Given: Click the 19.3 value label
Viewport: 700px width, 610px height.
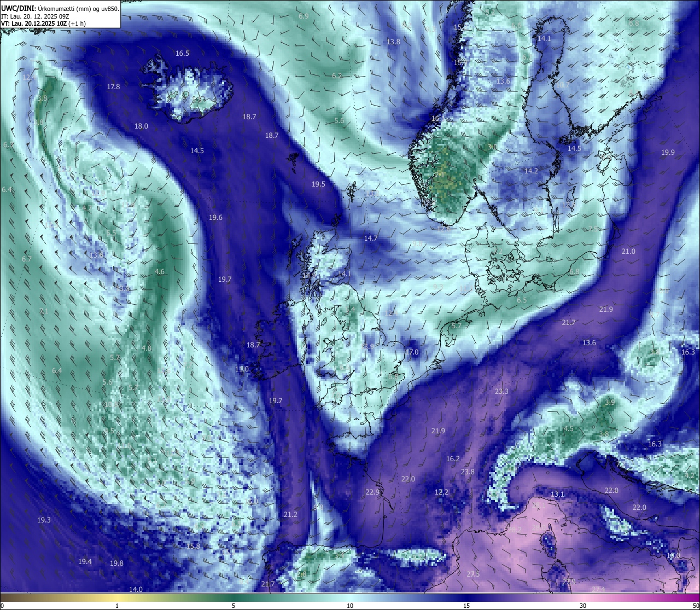Looking at the screenshot, I should (44, 520).
